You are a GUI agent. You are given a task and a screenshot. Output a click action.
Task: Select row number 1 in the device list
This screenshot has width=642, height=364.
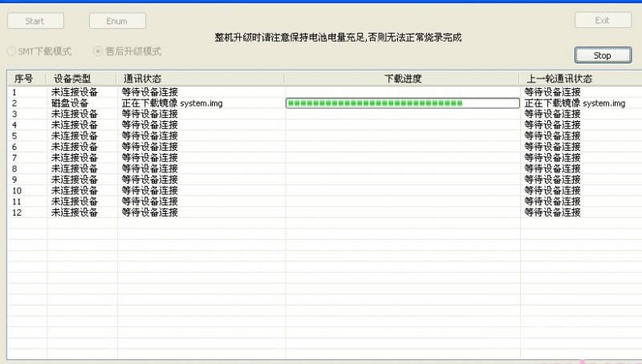pyautogui.click(x=15, y=92)
